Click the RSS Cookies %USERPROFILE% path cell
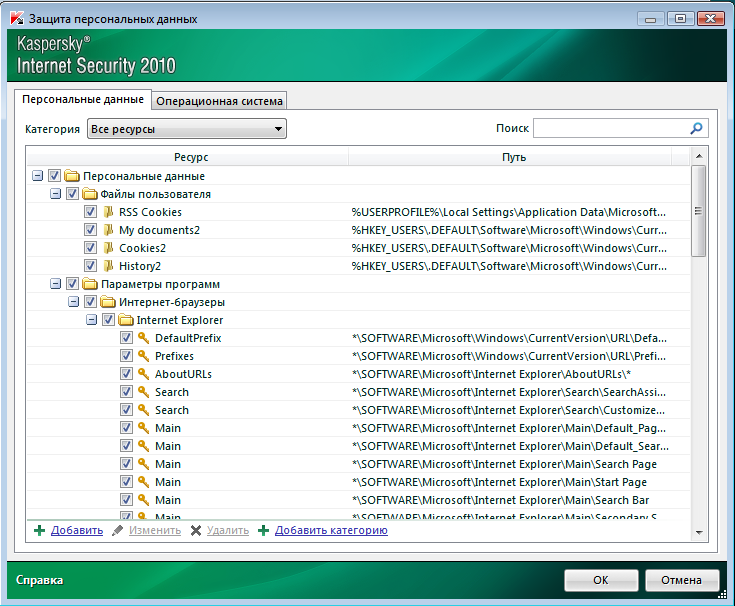 [509, 212]
